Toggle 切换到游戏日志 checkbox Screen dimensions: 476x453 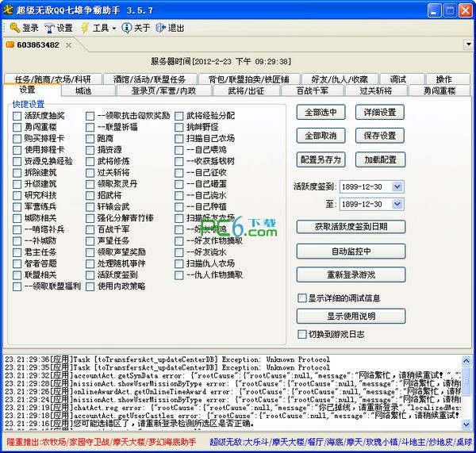pyautogui.click(x=302, y=334)
